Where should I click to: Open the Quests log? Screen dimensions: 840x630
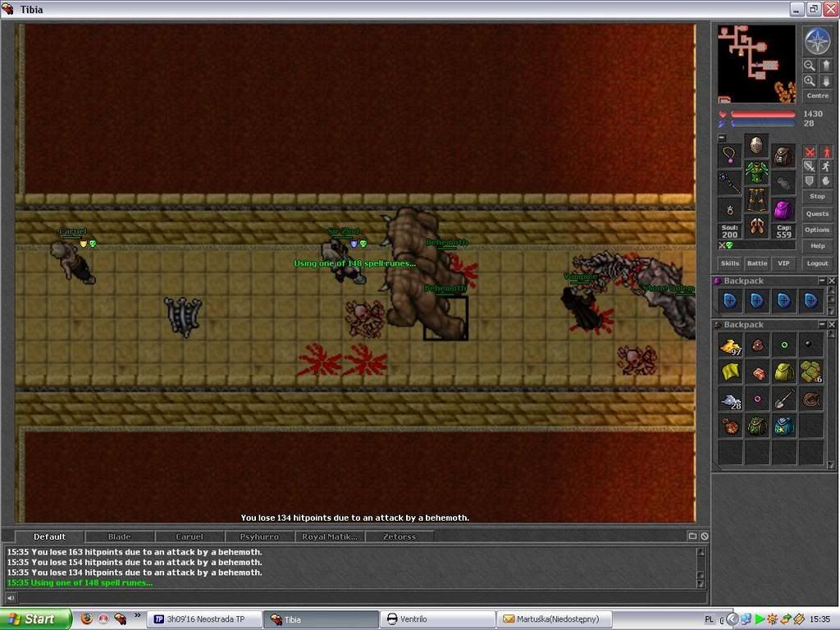[818, 213]
